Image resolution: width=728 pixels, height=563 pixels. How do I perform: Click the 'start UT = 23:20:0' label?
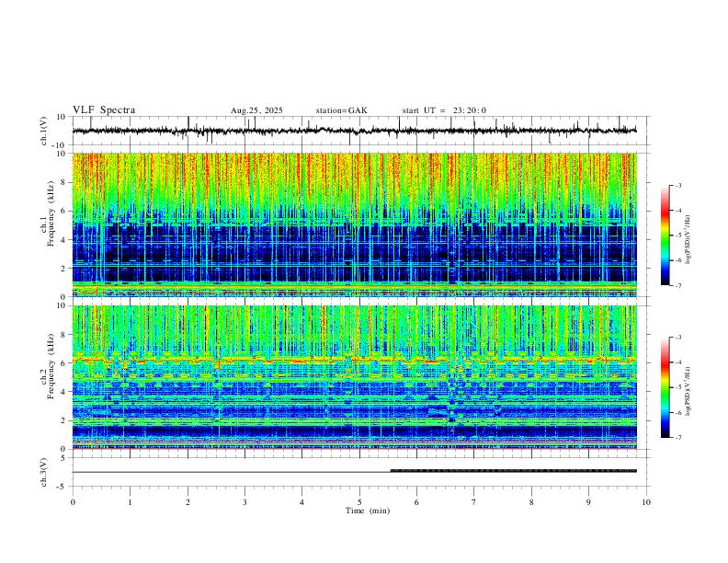coord(444,110)
